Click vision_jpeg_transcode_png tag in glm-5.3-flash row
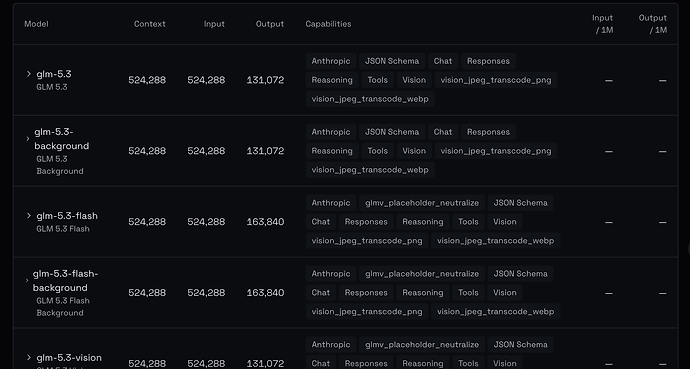690x369 pixels. click(367, 241)
